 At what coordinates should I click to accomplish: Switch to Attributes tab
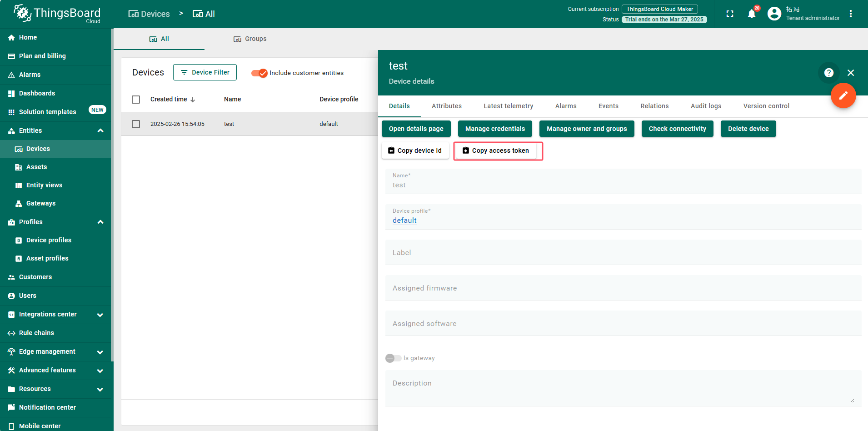pos(447,106)
